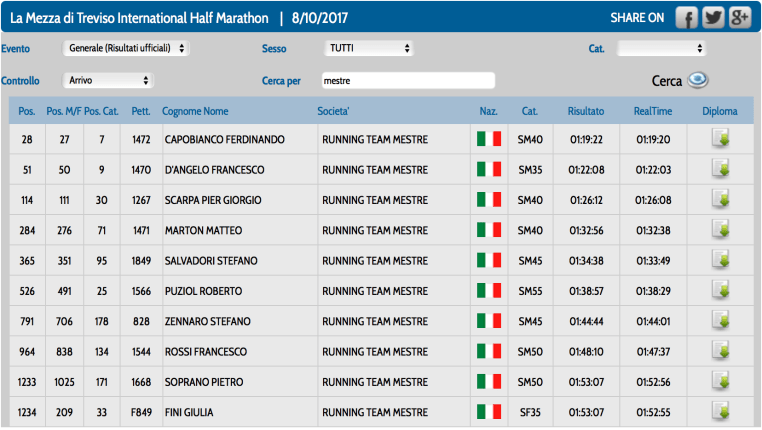Viewport: 762px width, 430px height.
Task: Download diploma for Marton Matteo
Action: [x=719, y=230]
